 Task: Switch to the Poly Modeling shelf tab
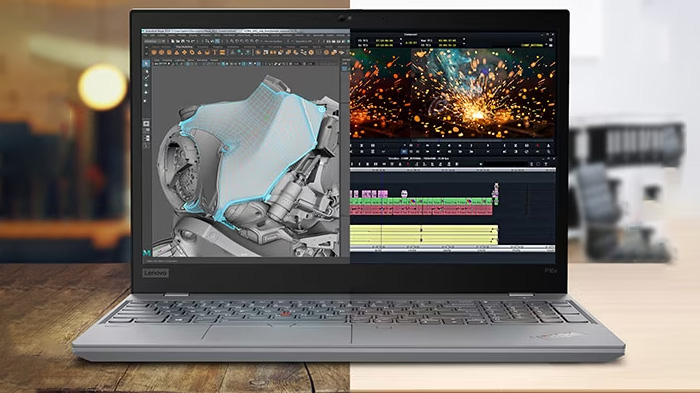184,47
